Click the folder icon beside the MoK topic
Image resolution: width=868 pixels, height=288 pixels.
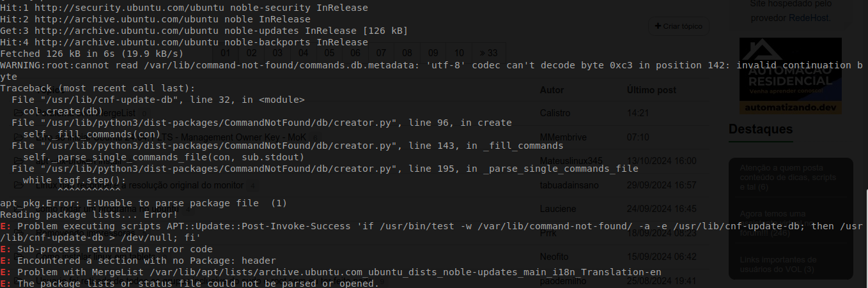(18, 137)
